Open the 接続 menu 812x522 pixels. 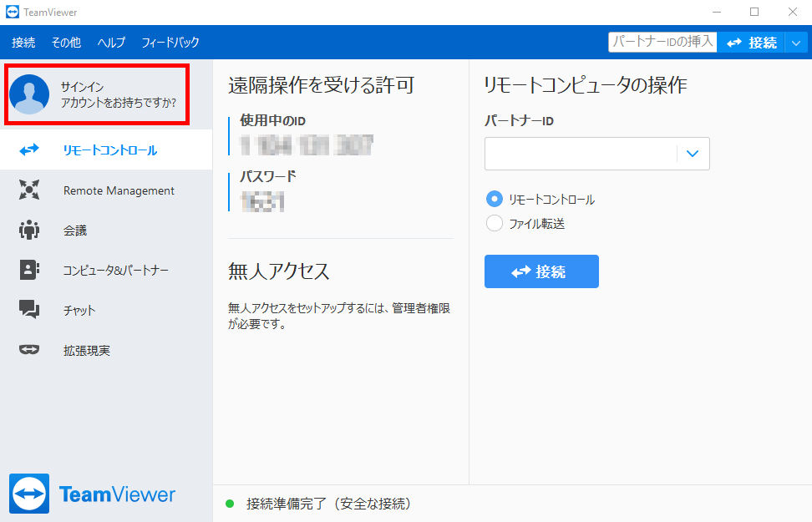[x=23, y=43]
